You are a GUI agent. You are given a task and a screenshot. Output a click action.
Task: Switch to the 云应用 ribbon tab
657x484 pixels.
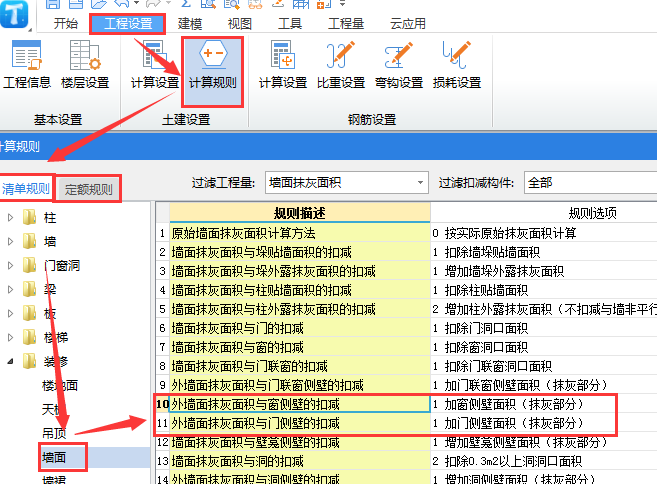[x=408, y=23]
